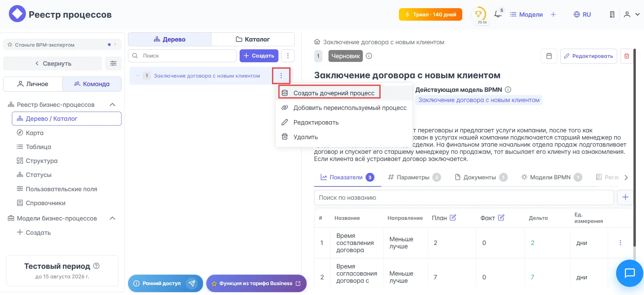Open the calendar icon button
644x295 pixels.
coord(549,56)
